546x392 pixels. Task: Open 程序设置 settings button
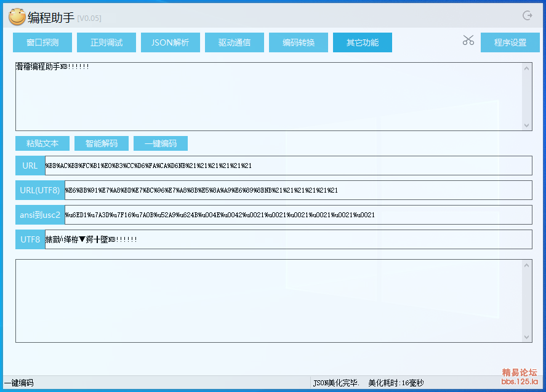pyautogui.click(x=510, y=42)
